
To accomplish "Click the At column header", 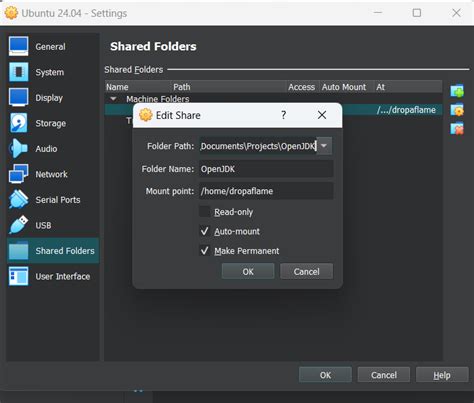I will (x=408, y=87).
